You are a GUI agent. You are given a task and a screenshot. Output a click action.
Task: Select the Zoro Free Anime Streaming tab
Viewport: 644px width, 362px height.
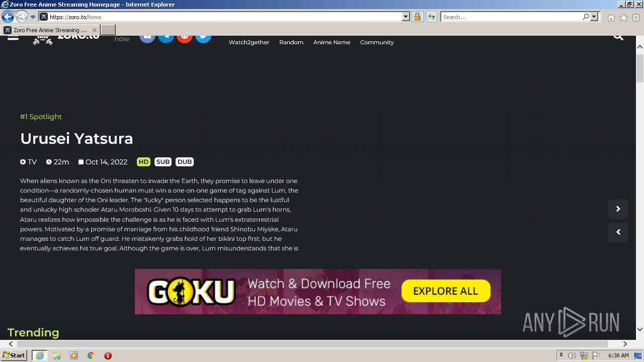pos(50,30)
